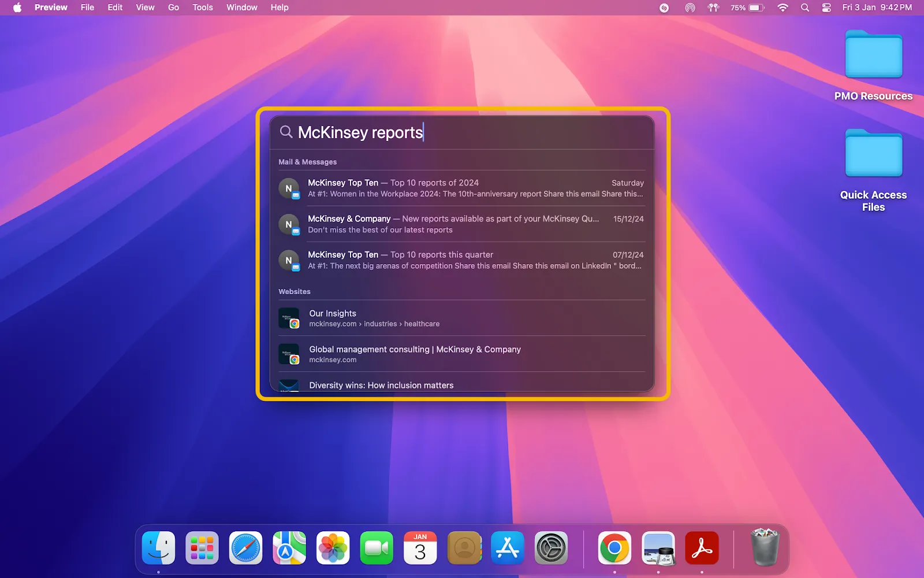Open Launchpad in the Dock
The width and height of the screenshot is (924, 578).
[x=202, y=547]
